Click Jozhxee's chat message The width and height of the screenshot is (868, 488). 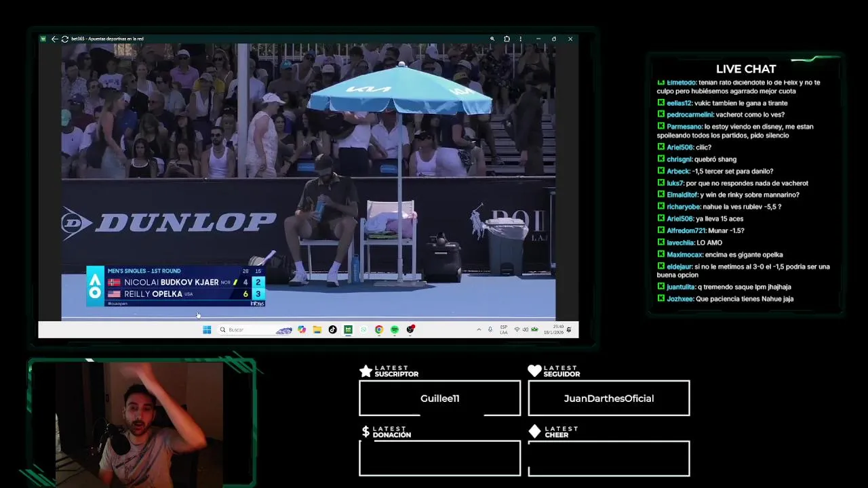(x=725, y=299)
